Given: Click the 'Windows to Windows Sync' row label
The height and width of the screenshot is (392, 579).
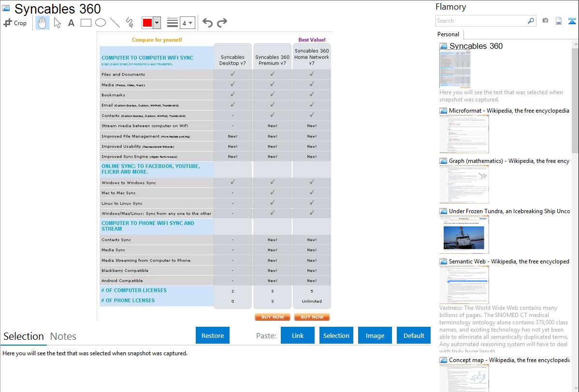Looking at the screenshot, I should click(129, 183).
